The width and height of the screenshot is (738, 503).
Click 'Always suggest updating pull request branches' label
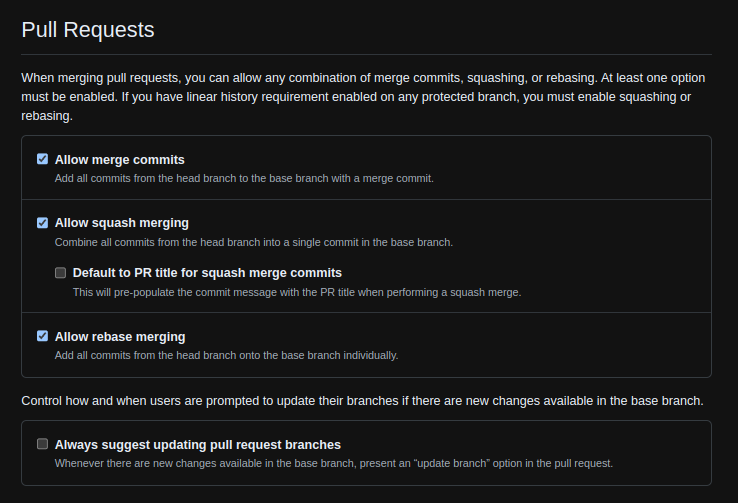[198, 445]
